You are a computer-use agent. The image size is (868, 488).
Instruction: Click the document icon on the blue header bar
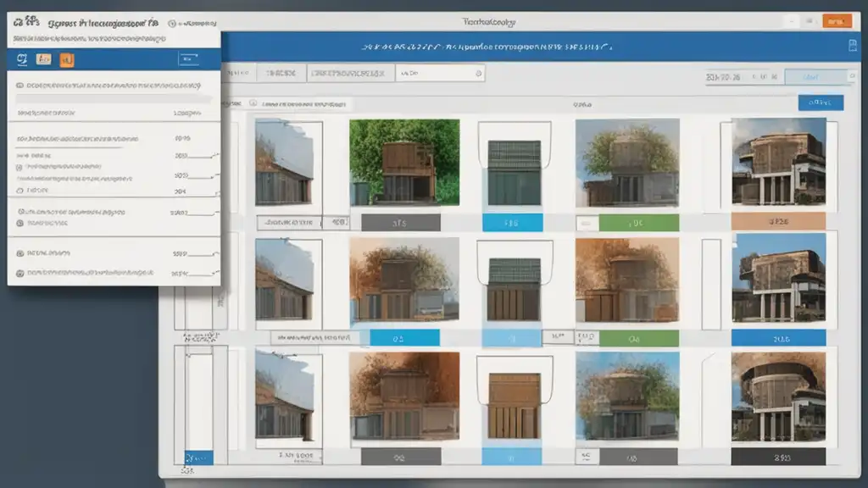pyautogui.click(x=852, y=47)
